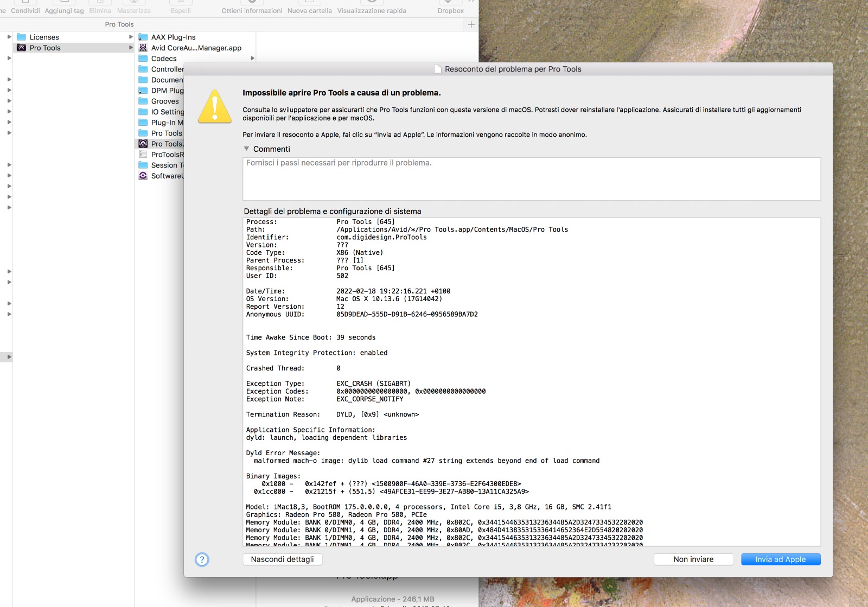Click the Documents folder icon in list
The image size is (868, 607).
coord(143,80)
